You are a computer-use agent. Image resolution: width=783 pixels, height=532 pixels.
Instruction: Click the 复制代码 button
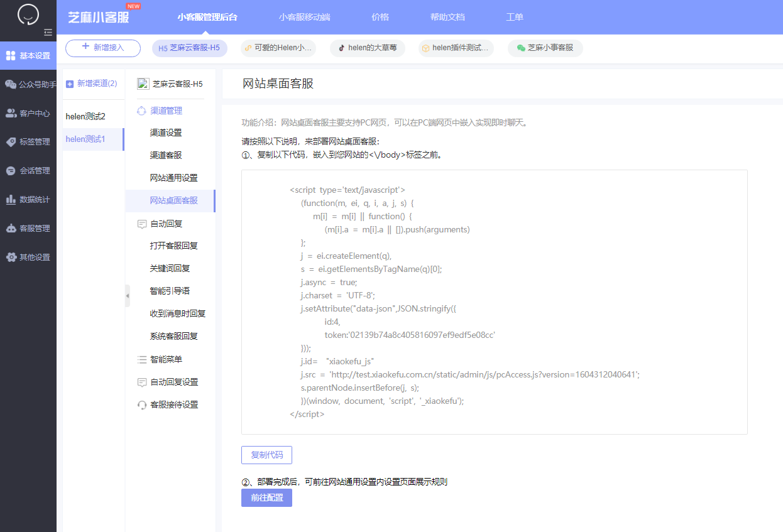[266, 455]
